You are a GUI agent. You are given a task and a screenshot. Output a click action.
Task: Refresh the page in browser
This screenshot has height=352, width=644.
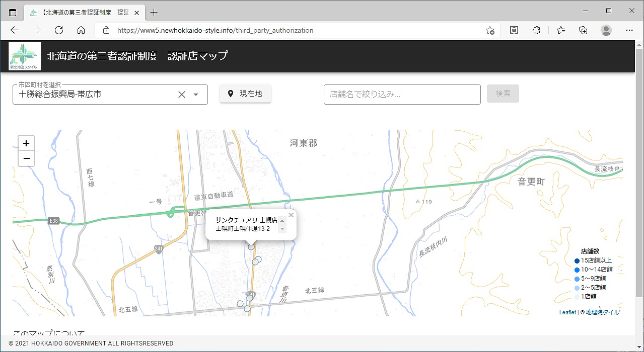click(59, 30)
